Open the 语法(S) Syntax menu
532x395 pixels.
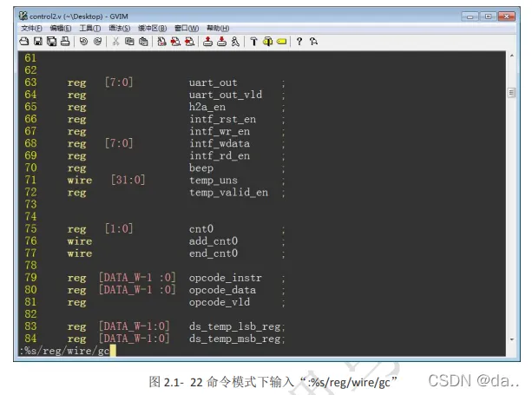[x=120, y=28]
